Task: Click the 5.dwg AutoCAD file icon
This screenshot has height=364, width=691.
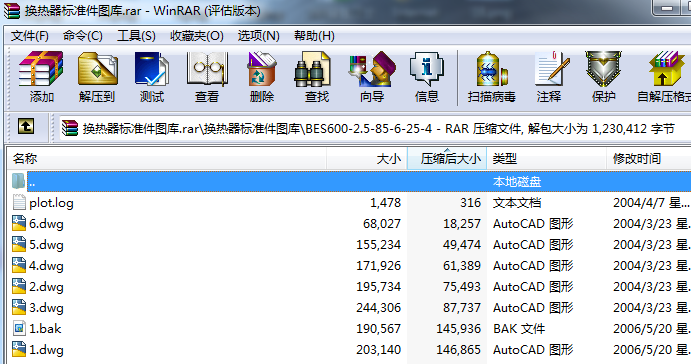Action: [x=19, y=245]
